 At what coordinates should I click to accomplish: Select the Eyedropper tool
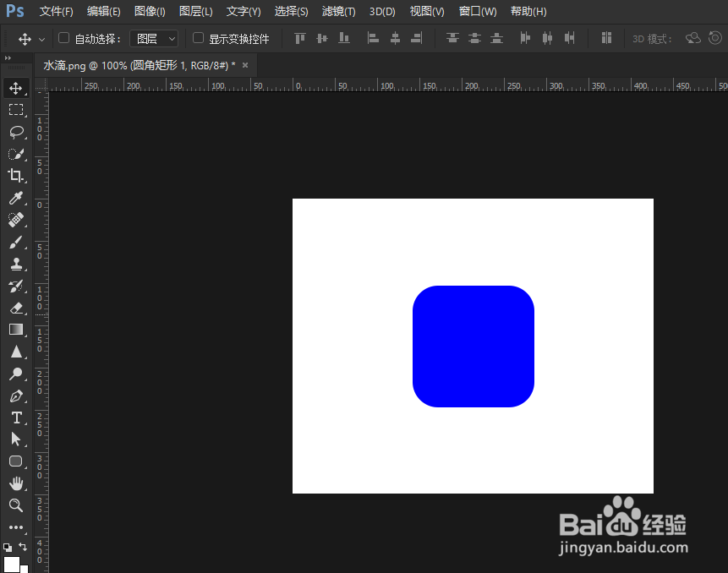(x=16, y=198)
